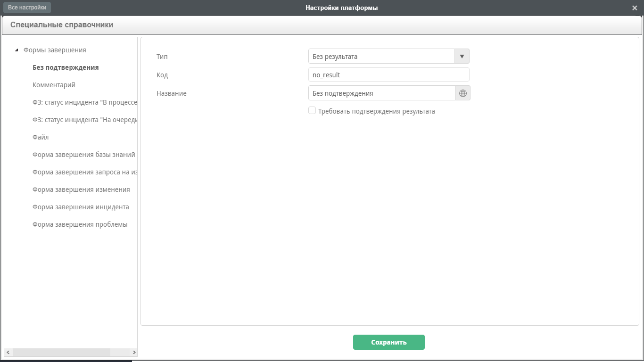The image size is (644, 362).
Task: Click the Тип field label
Action: [162, 57]
